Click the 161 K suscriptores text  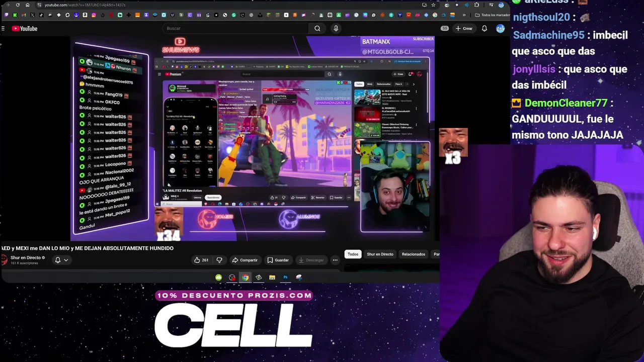point(24,263)
